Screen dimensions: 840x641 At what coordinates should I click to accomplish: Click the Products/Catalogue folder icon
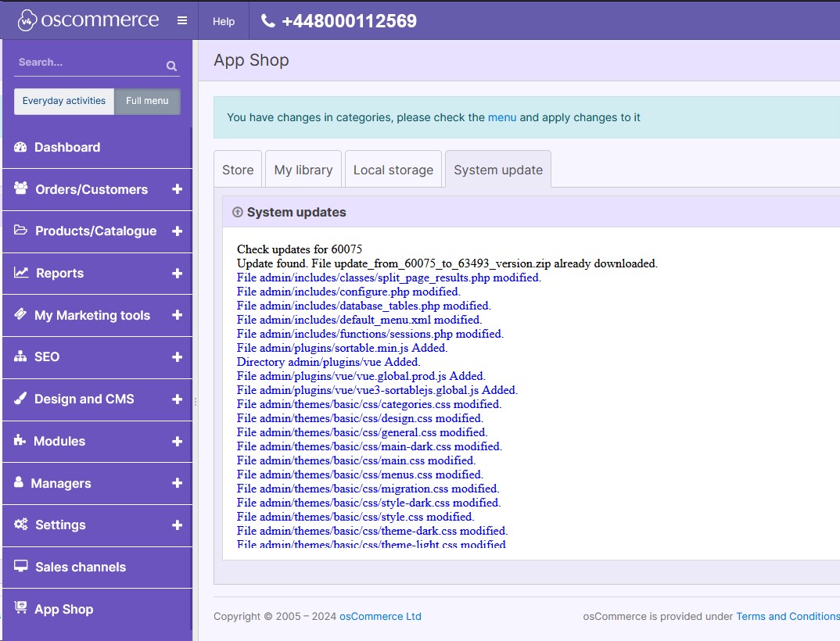click(20, 231)
